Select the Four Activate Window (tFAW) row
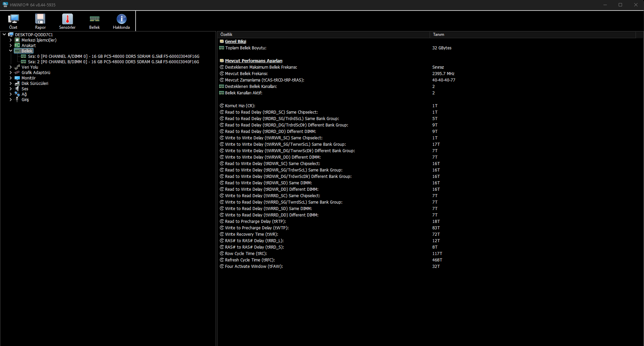Image resolution: width=644 pixels, height=346 pixels. (x=330, y=266)
